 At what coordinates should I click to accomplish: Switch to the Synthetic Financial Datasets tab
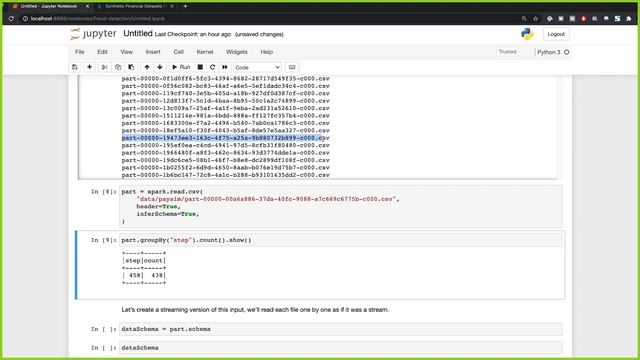135,6
